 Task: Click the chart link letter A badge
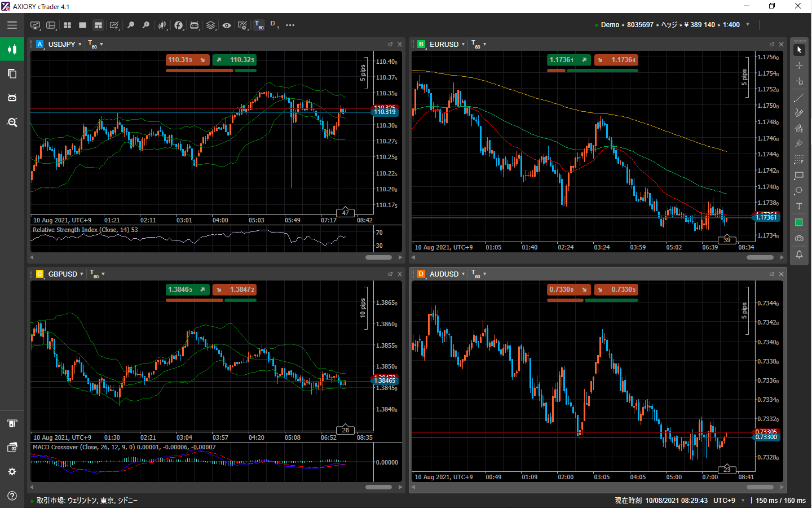(39, 44)
